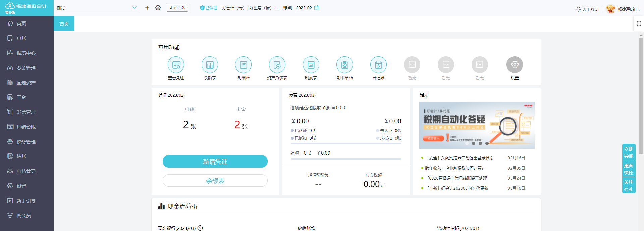
Task: Open 总账 in the sidebar
Action: click(27, 38)
